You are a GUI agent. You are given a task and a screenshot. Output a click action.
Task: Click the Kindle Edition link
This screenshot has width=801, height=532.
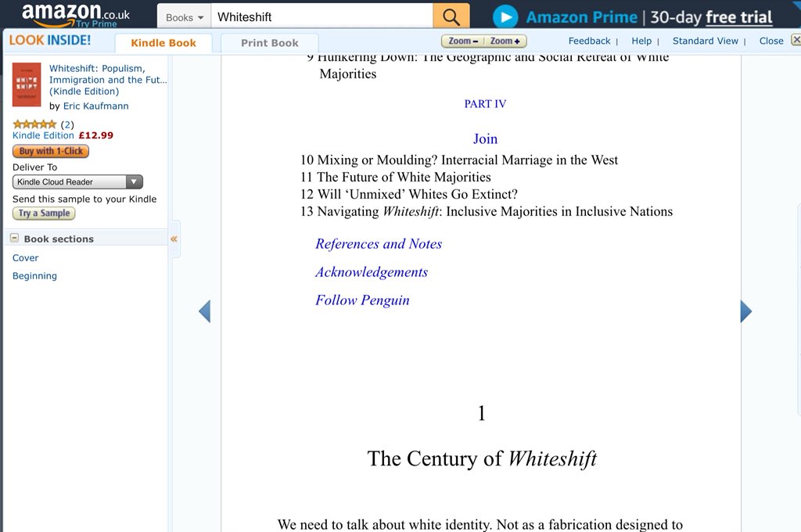coord(44,135)
